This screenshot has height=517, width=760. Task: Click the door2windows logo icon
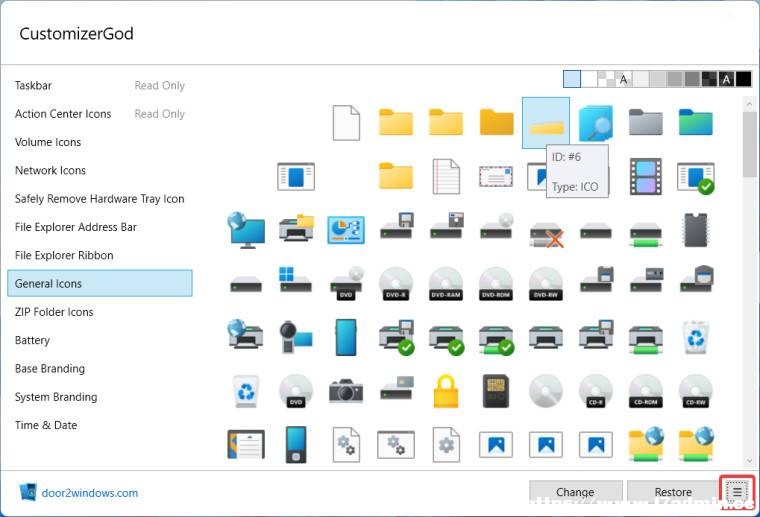(x=28, y=492)
